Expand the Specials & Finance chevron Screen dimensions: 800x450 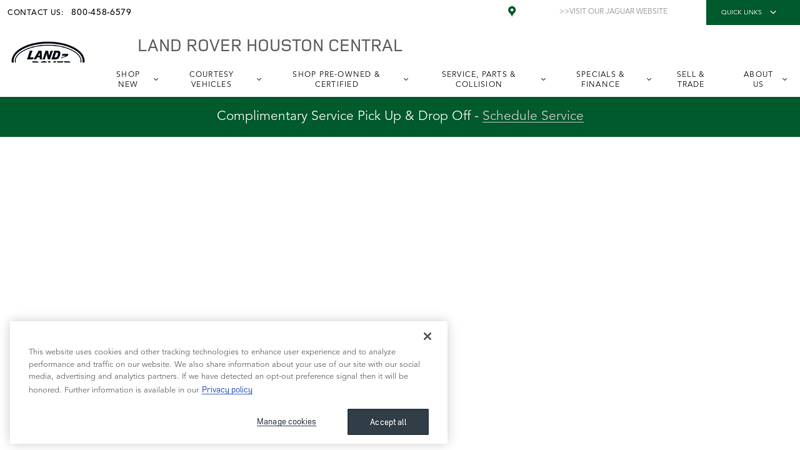coord(649,80)
